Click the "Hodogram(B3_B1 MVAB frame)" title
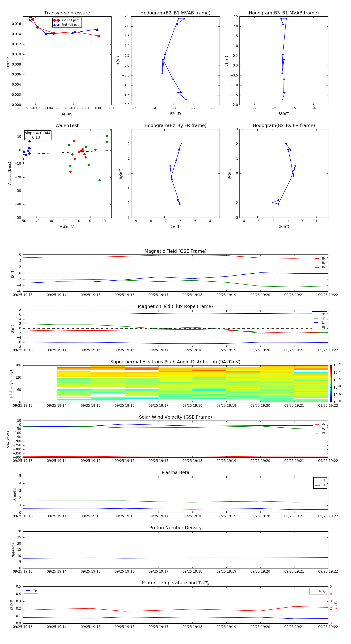Image resolution: width=351 pixels, height=644 pixels. (284, 13)
